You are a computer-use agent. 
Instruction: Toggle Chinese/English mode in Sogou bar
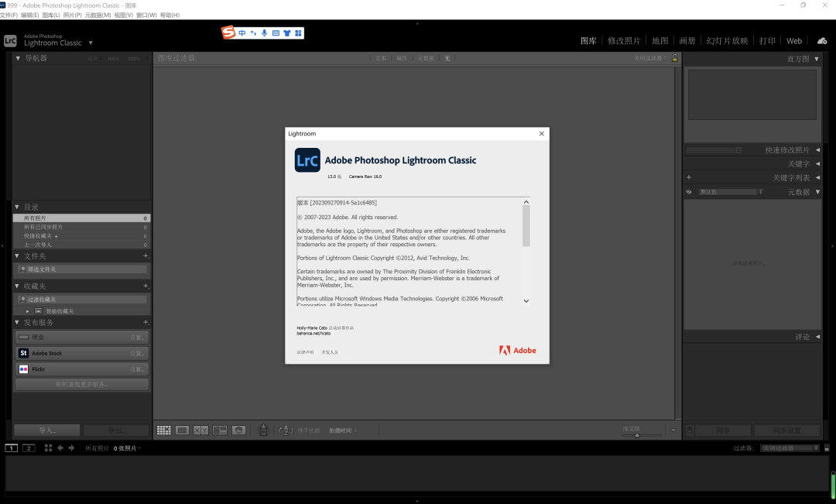[x=242, y=33]
